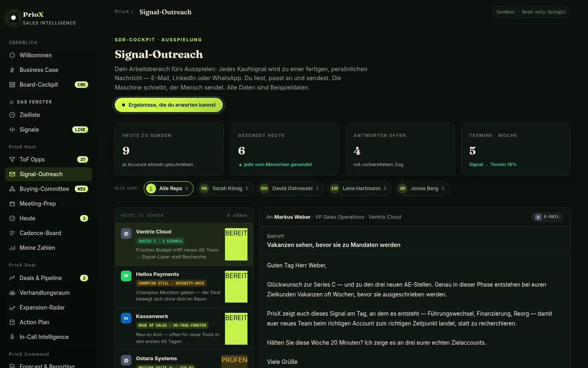
Task: Click the paragraph starting 'PrioX zeigt euch dieses Signal'
Action: pyautogui.click(x=410, y=319)
